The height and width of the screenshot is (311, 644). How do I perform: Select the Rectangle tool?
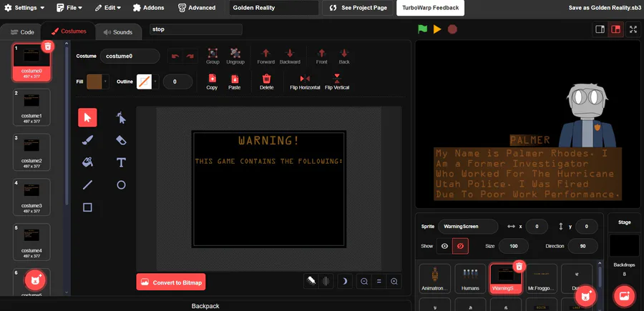click(87, 207)
